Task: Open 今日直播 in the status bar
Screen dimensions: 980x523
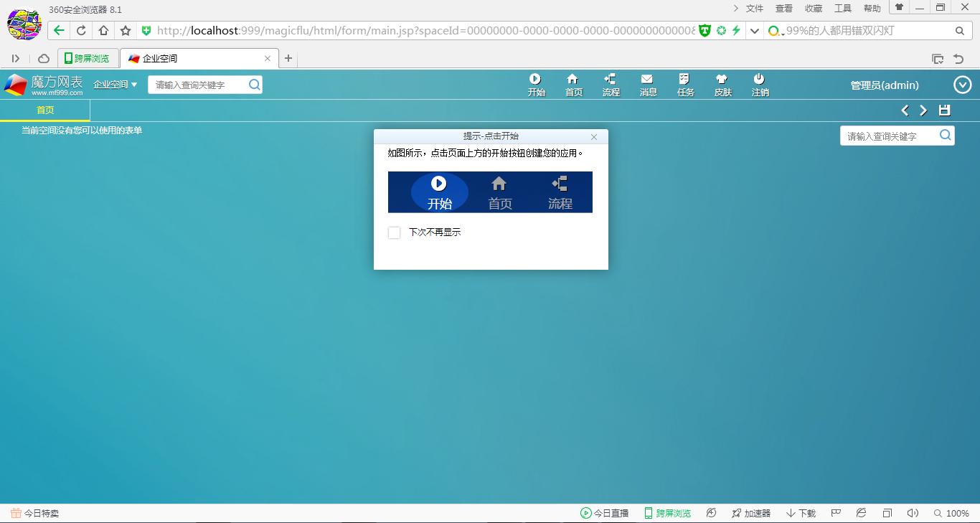Action: click(x=604, y=513)
